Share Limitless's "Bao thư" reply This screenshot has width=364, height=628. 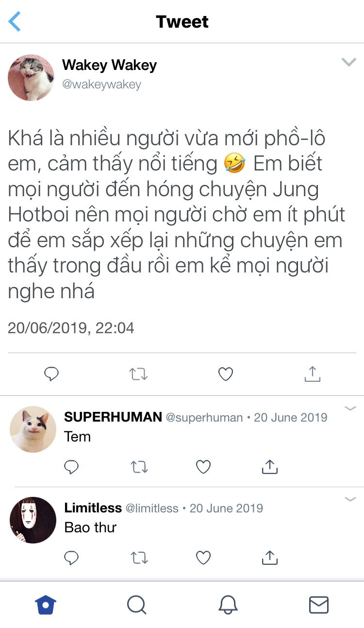[269, 558]
